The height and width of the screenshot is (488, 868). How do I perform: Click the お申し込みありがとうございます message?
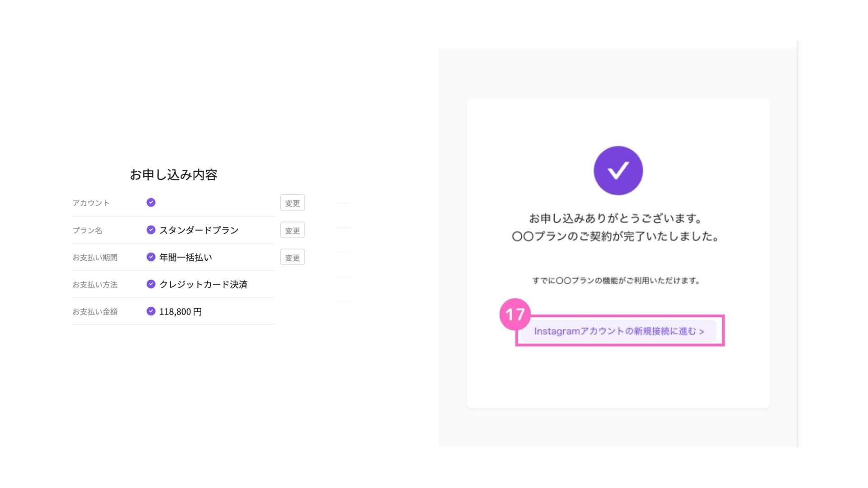[616, 219]
